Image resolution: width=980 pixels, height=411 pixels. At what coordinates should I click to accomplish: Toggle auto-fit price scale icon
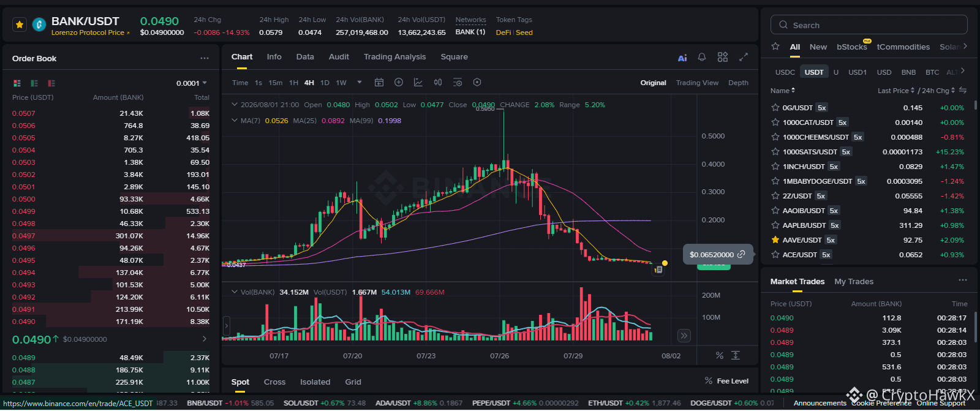[736, 355]
